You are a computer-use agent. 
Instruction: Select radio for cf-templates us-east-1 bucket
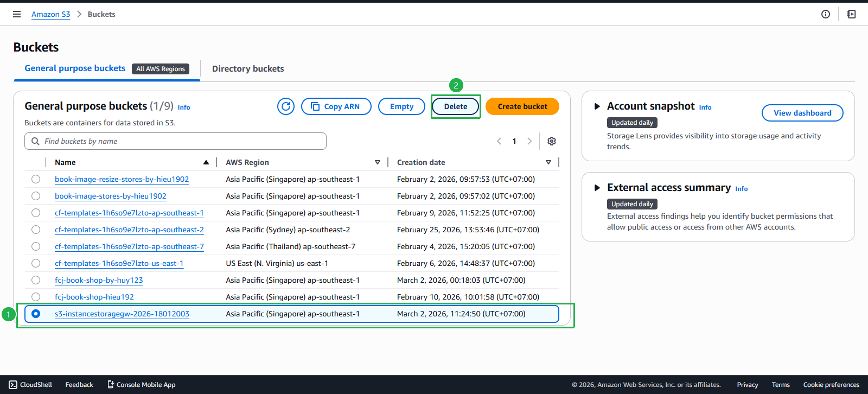[x=36, y=263]
